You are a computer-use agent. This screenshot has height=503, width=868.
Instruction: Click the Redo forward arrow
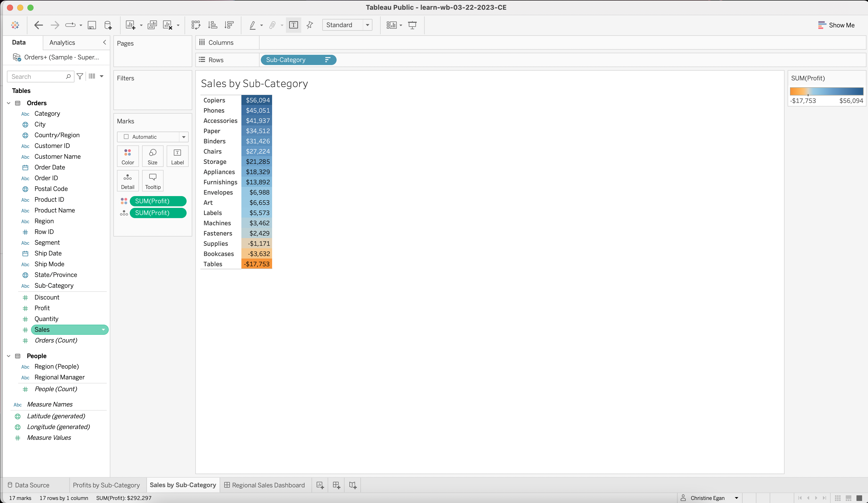point(55,25)
